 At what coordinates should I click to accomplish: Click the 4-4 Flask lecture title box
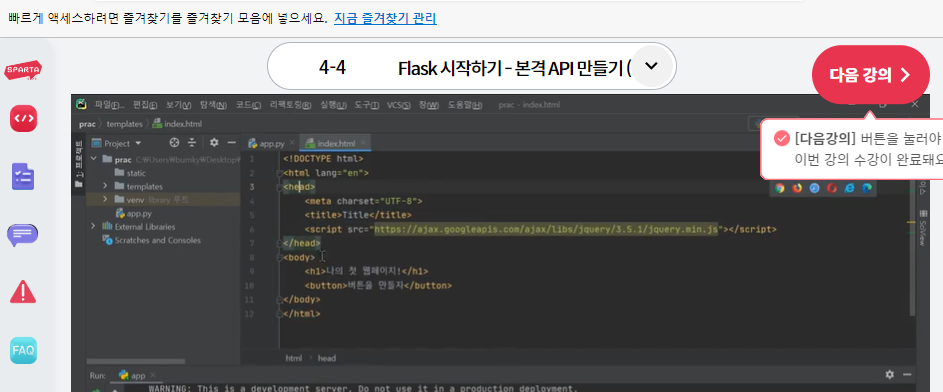point(472,66)
